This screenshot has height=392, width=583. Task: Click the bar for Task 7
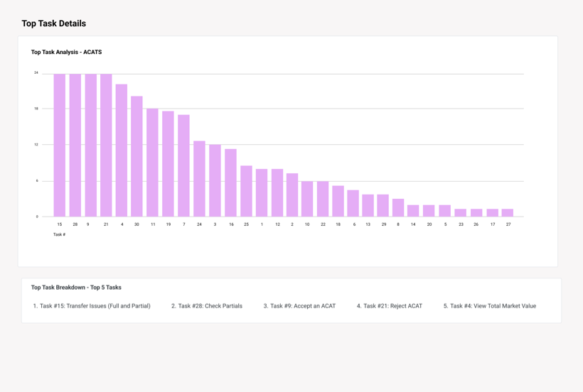(183, 165)
